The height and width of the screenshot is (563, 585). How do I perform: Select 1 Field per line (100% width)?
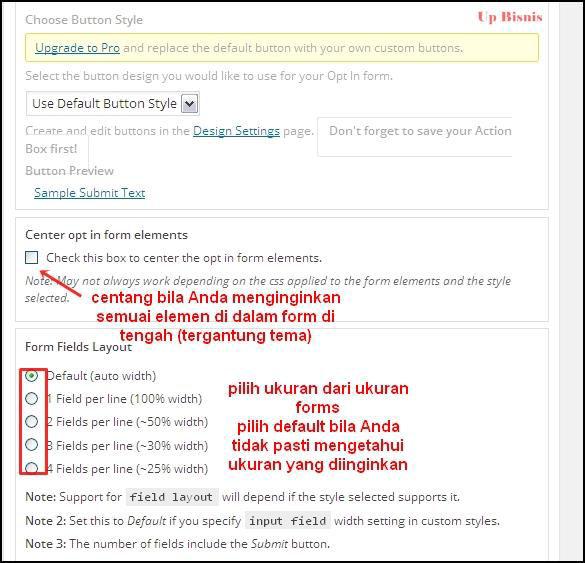pos(31,398)
